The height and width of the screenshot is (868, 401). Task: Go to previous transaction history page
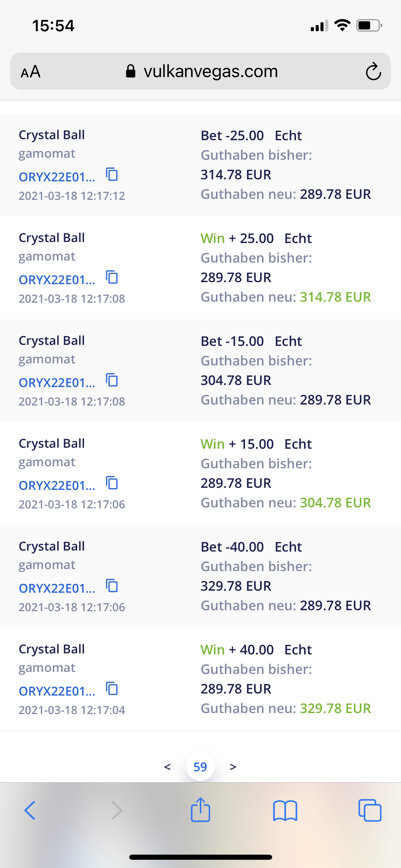tap(167, 767)
